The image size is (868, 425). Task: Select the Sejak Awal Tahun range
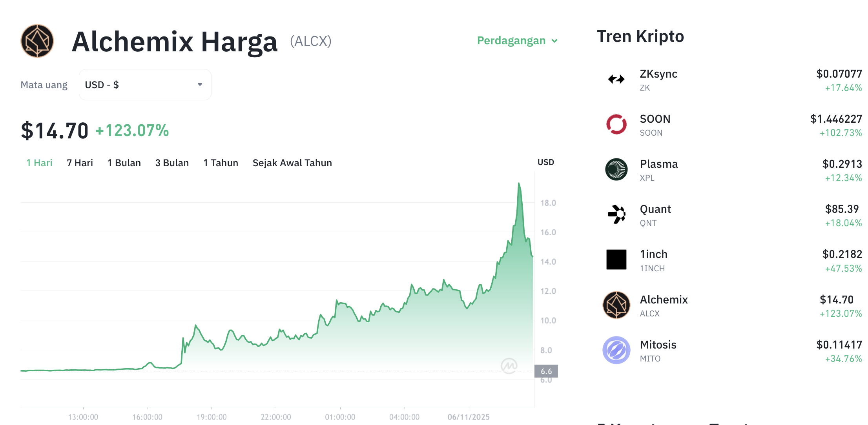292,163
